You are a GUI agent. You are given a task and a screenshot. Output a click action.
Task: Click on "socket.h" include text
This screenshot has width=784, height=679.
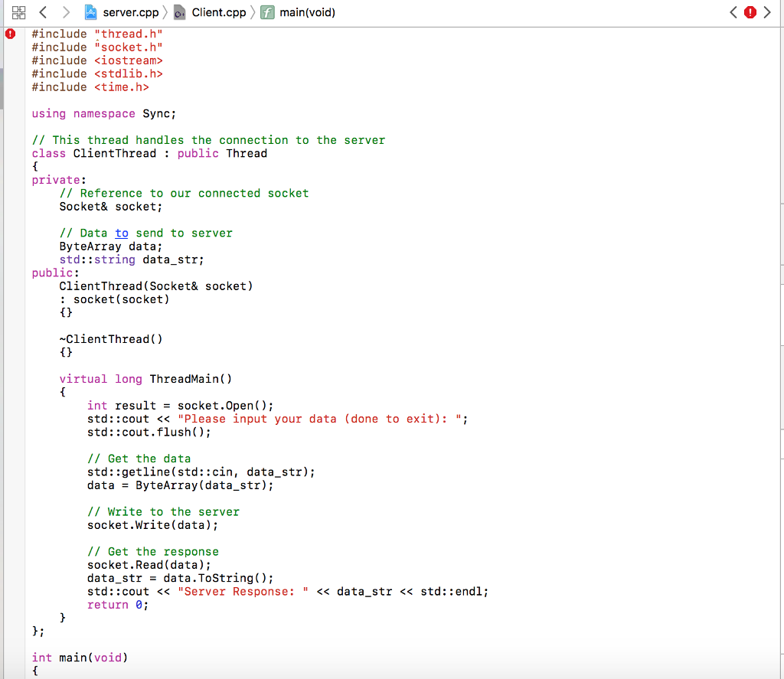point(129,47)
